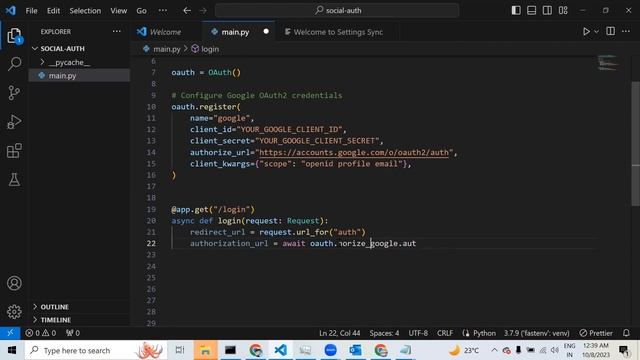Viewport: 640px width, 360px height.
Task: Show hidden system tray icons chevron
Action: coord(494,350)
